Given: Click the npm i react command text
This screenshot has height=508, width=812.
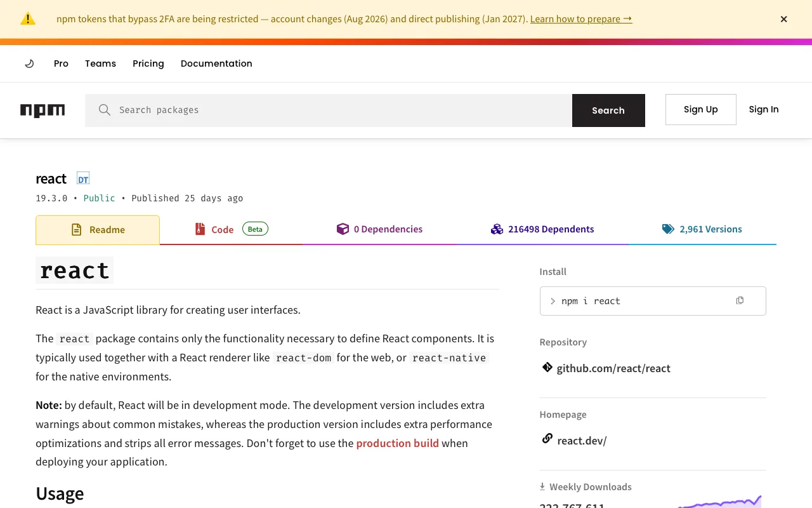Looking at the screenshot, I should [591, 301].
